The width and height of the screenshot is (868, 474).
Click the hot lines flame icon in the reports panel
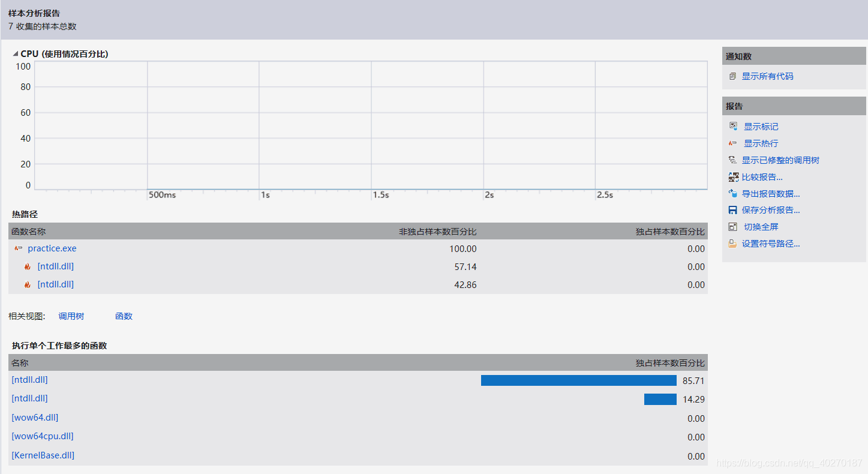tap(732, 143)
